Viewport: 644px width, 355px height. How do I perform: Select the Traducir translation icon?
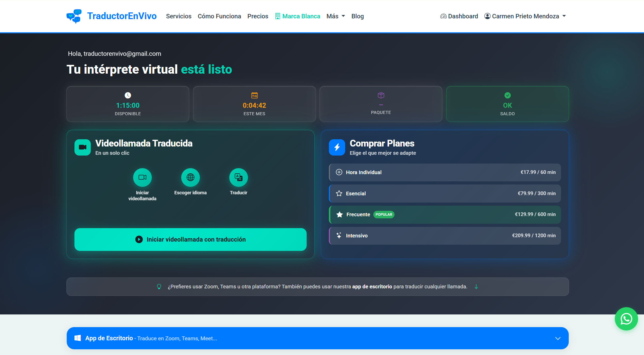[238, 177]
